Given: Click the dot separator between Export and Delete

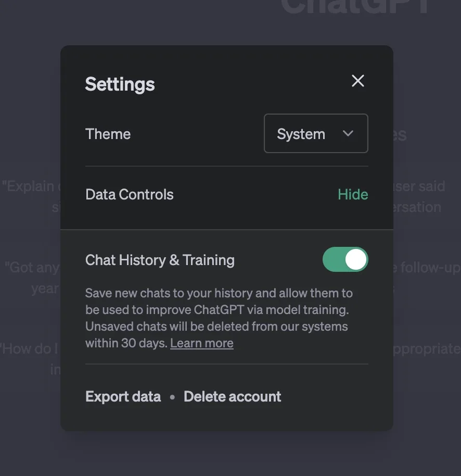Looking at the screenshot, I should click(x=172, y=397).
